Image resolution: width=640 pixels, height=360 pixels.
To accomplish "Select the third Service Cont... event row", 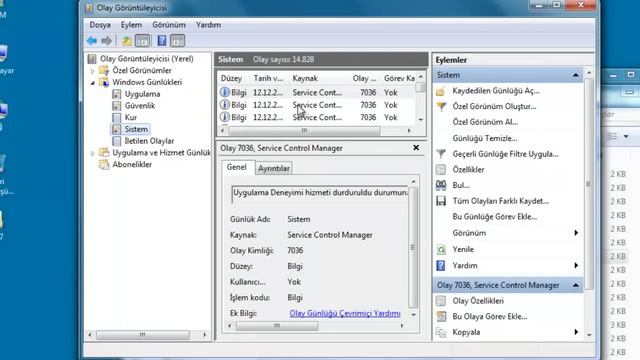I will click(x=317, y=118).
